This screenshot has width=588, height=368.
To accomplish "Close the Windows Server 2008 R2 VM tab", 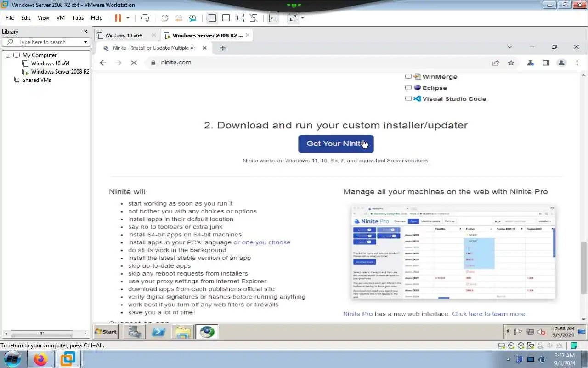I will (x=248, y=35).
